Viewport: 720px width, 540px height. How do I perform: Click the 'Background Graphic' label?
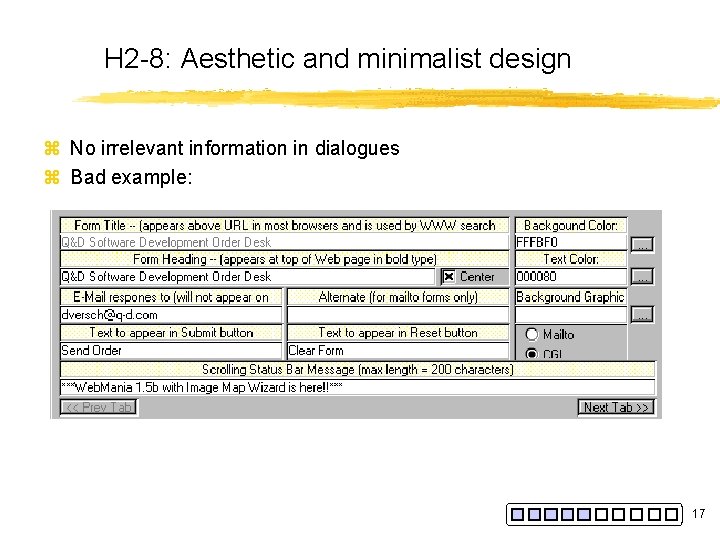coord(571,297)
